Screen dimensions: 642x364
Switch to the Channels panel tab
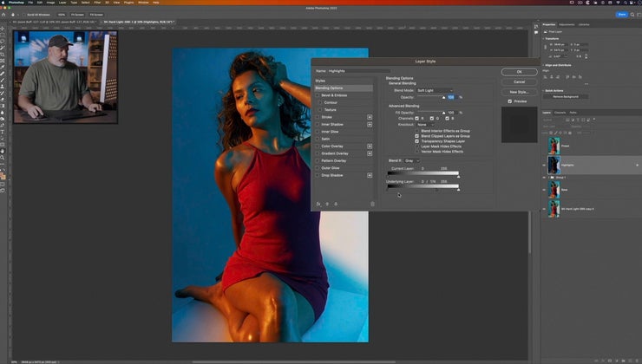(x=560, y=113)
